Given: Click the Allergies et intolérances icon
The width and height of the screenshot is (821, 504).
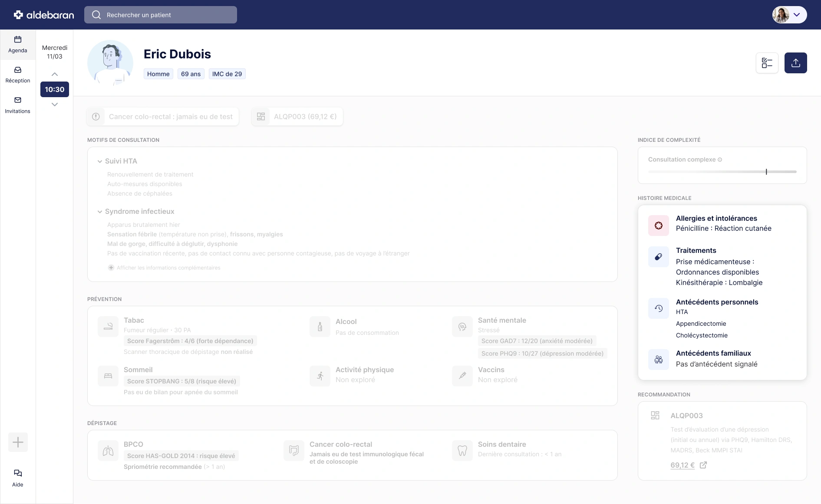Looking at the screenshot, I should pyautogui.click(x=659, y=226).
